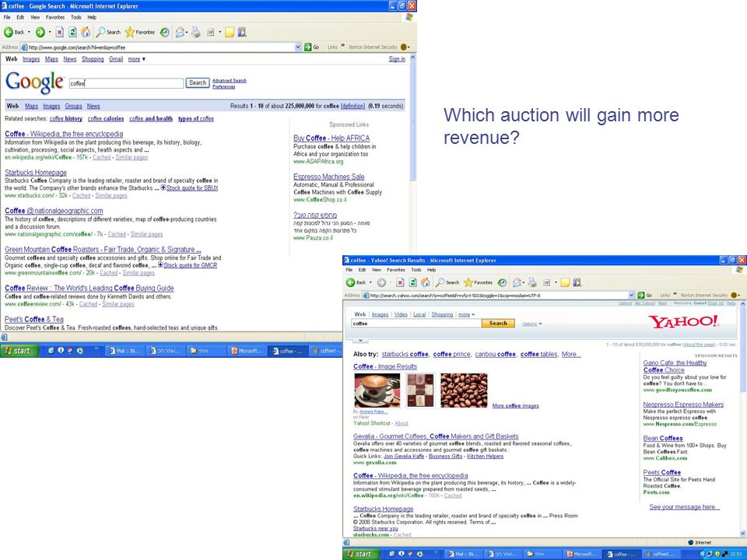The width and height of the screenshot is (747, 560).
Task: Open Stock quote for SBUX expander
Action: click(189, 188)
